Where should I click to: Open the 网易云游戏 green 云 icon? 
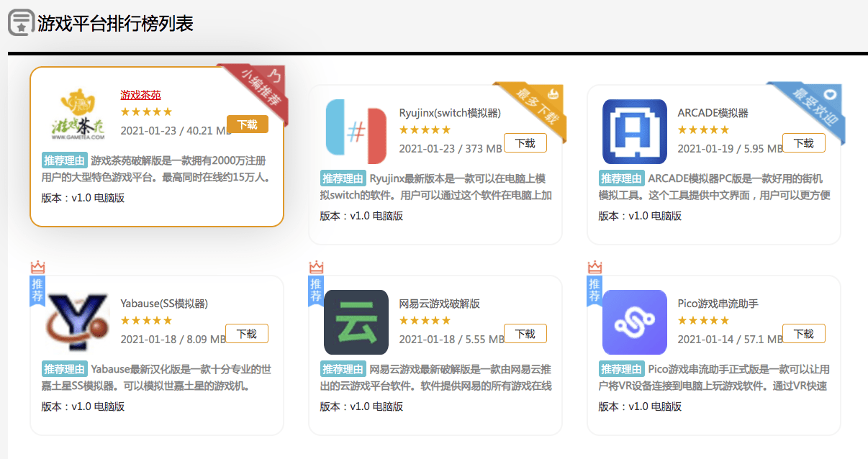pos(356,322)
